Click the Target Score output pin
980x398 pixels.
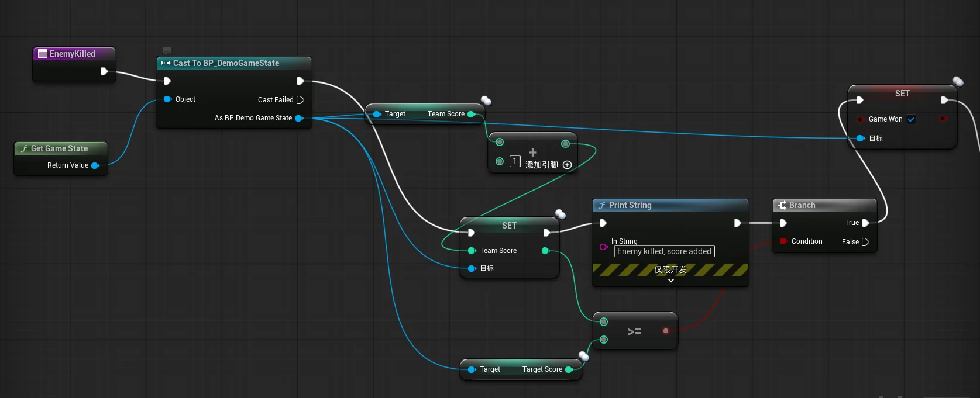569,369
